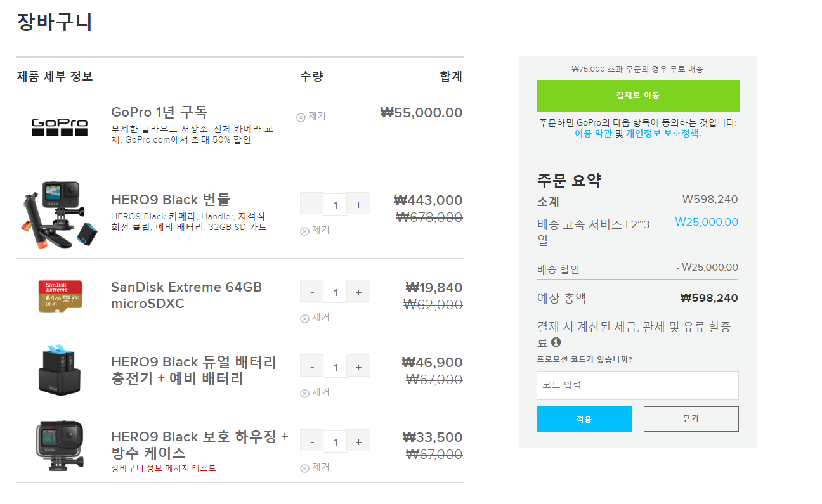The image size is (822, 504).
Task: Click the dual battery charger image
Action: coord(60,370)
